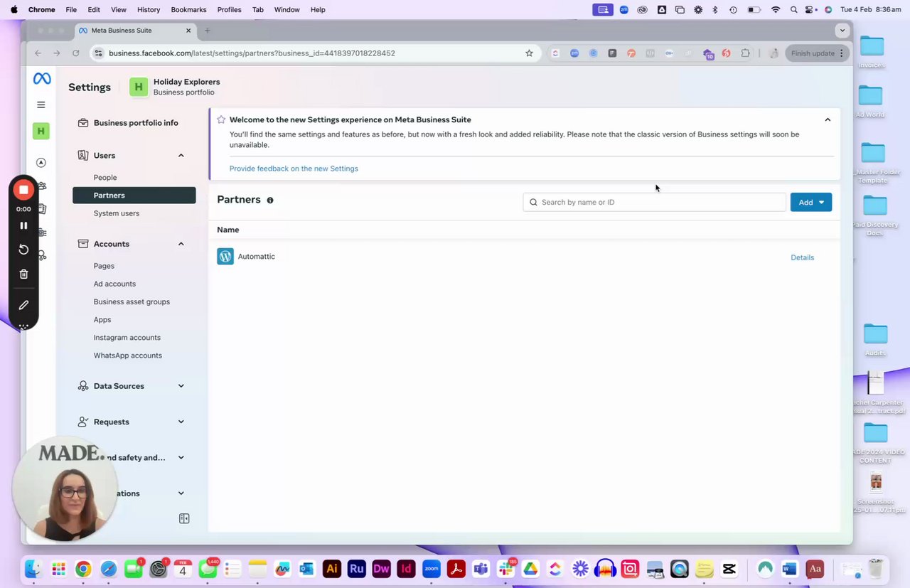910x588 pixels.
Task: Expand the Requests section
Action: [x=181, y=422]
